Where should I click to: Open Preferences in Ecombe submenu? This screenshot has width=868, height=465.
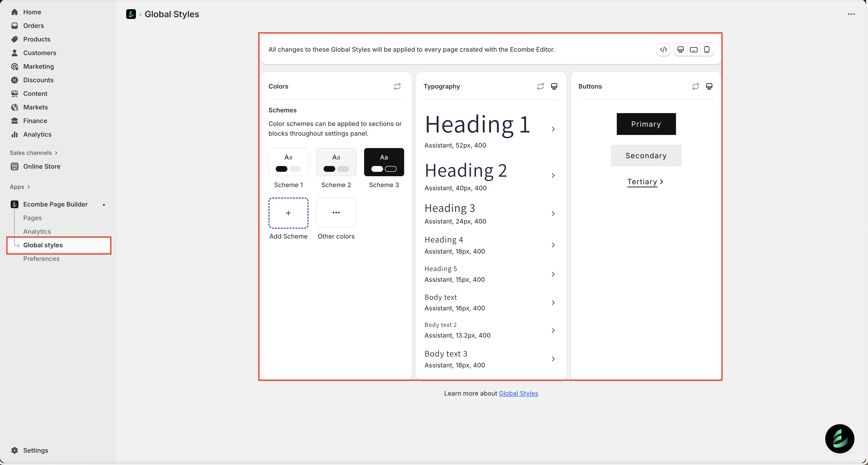(x=41, y=258)
